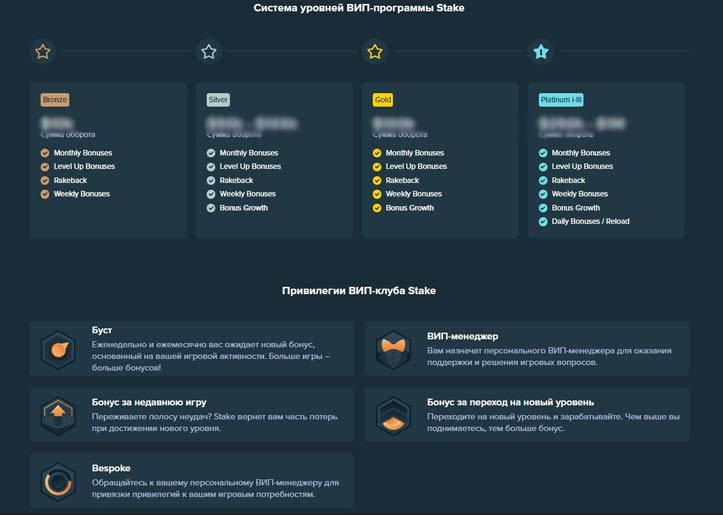Click the Gold Rakeback checkmark
Viewport: 723px width, 515px height.
(377, 180)
